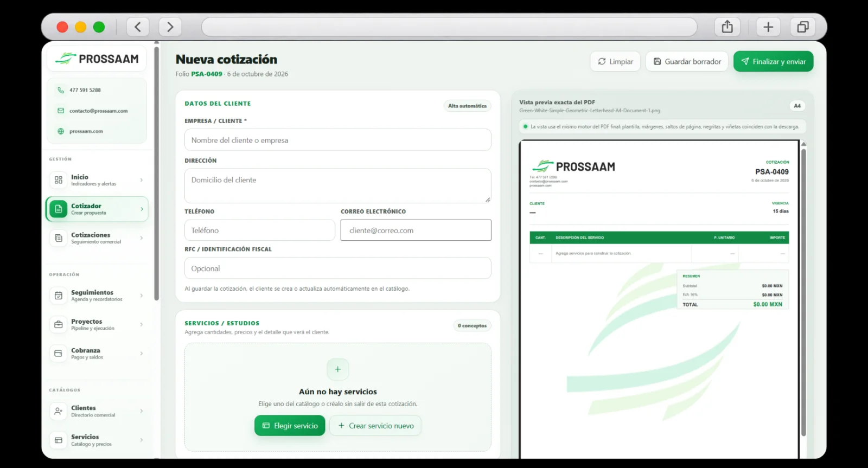
Task: Click the Proyectos briefcase icon
Action: pyautogui.click(x=59, y=324)
